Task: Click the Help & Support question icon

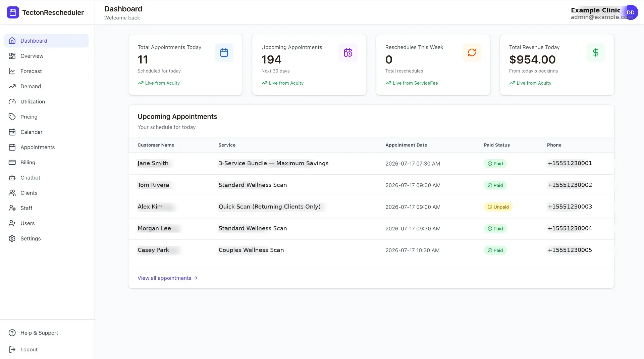Action: [12, 333]
